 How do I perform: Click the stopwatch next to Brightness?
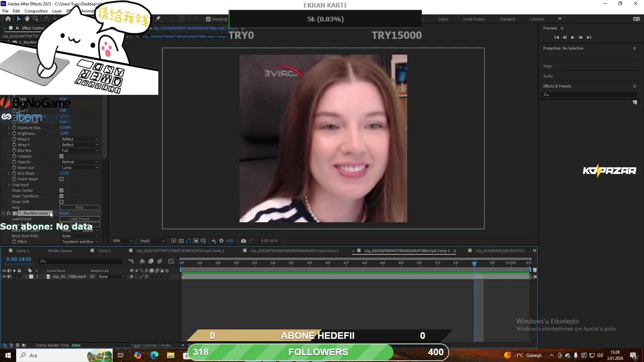(14, 133)
